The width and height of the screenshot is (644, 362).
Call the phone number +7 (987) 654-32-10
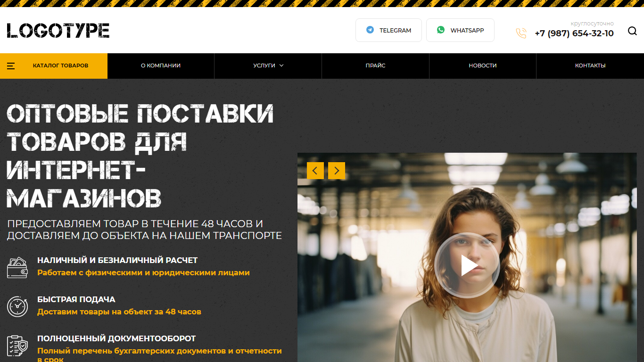(x=574, y=33)
